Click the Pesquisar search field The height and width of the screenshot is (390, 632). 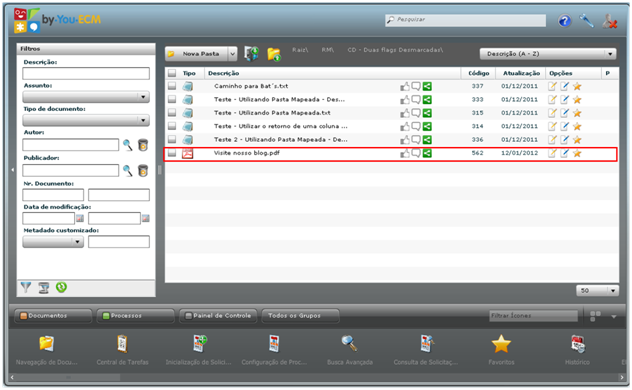click(x=466, y=20)
